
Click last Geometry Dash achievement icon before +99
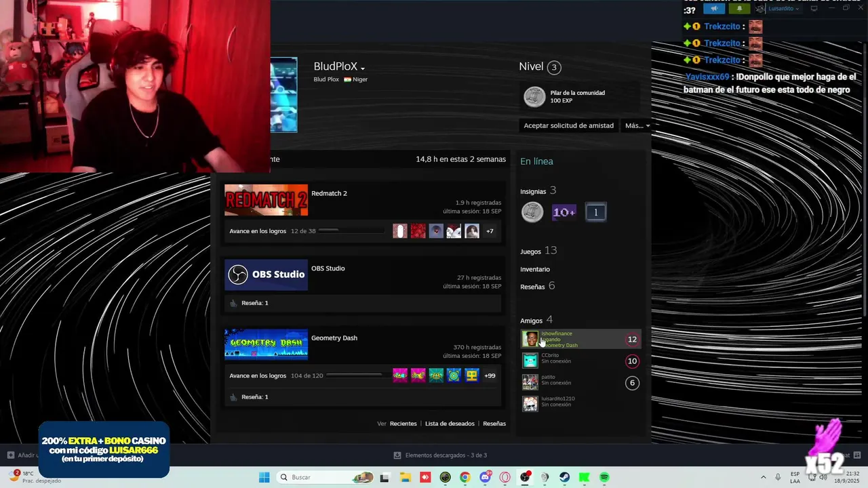(472, 375)
